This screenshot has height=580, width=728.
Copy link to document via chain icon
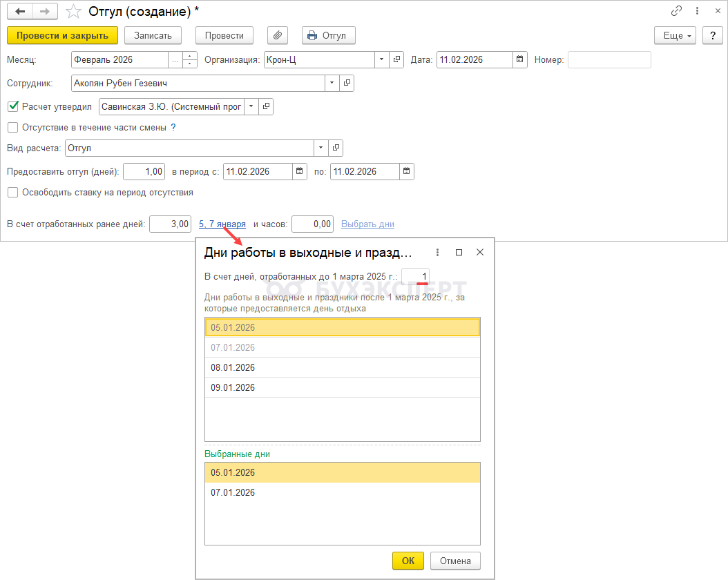pyautogui.click(x=676, y=12)
